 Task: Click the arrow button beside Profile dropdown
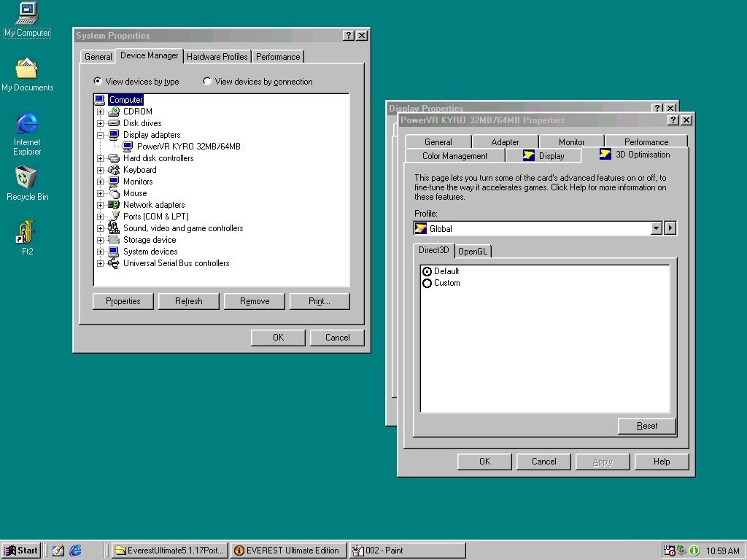coord(670,228)
